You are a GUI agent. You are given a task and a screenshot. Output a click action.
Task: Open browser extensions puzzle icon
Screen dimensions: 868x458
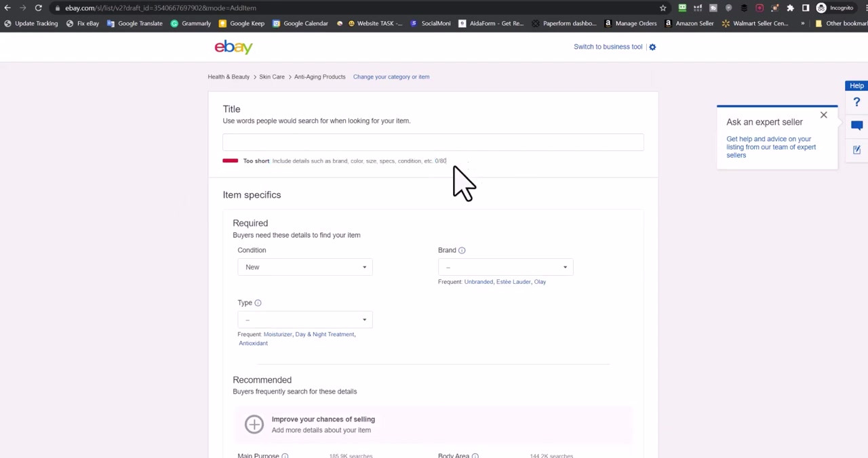pyautogui.click(x=790, y=8)
